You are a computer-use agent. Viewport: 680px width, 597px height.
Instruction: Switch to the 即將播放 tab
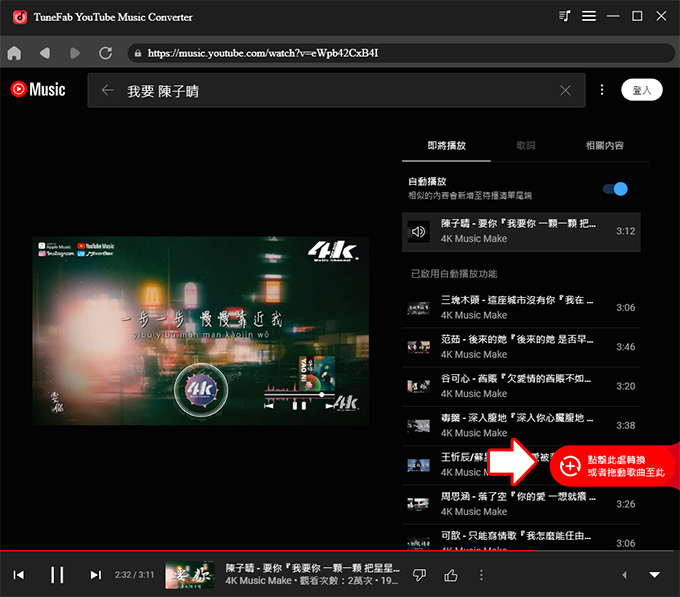pyautogui.click(x=446, y=146)
